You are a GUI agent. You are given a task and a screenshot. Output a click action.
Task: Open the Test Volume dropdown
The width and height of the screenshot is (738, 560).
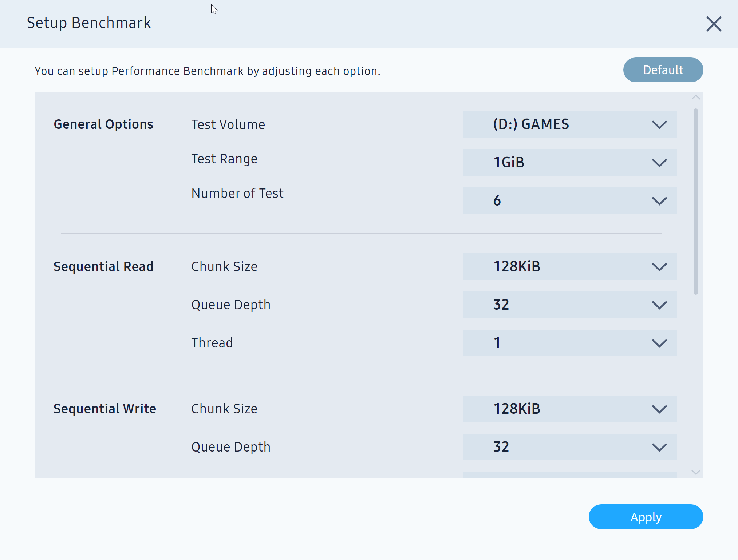[x=569, y=124]
